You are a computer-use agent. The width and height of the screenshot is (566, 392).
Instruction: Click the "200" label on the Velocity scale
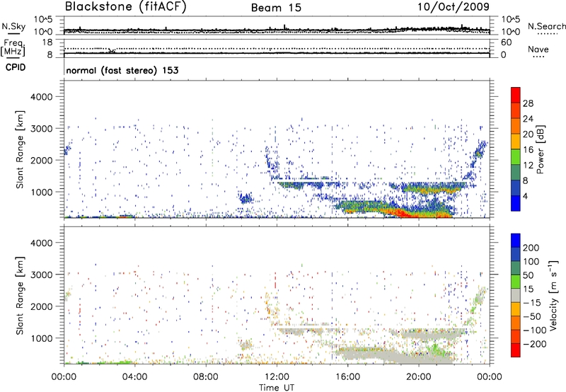pos(531,248)
